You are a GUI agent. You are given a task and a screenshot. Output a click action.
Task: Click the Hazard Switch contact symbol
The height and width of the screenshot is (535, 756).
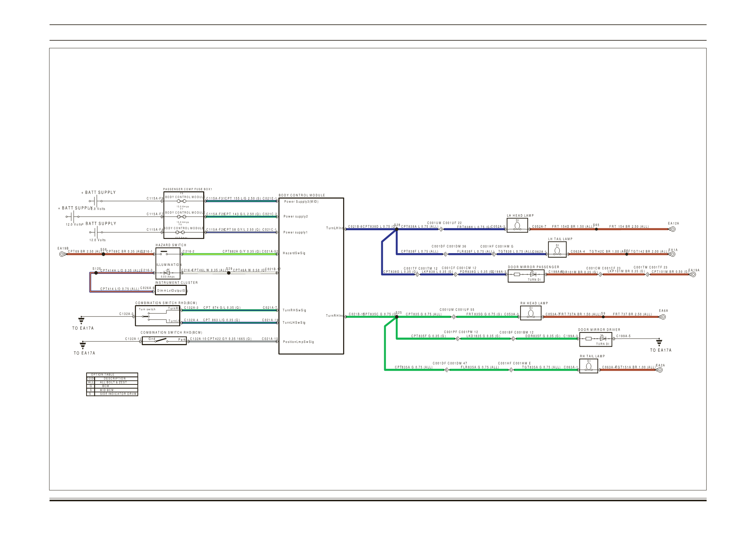pos(164,253)
